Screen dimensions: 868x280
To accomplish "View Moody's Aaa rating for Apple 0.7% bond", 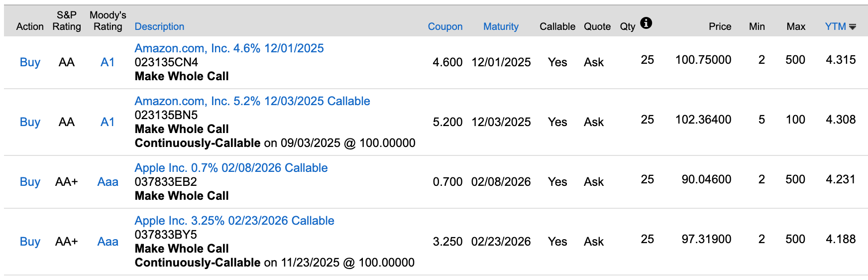I will click(x=108, y=182).
